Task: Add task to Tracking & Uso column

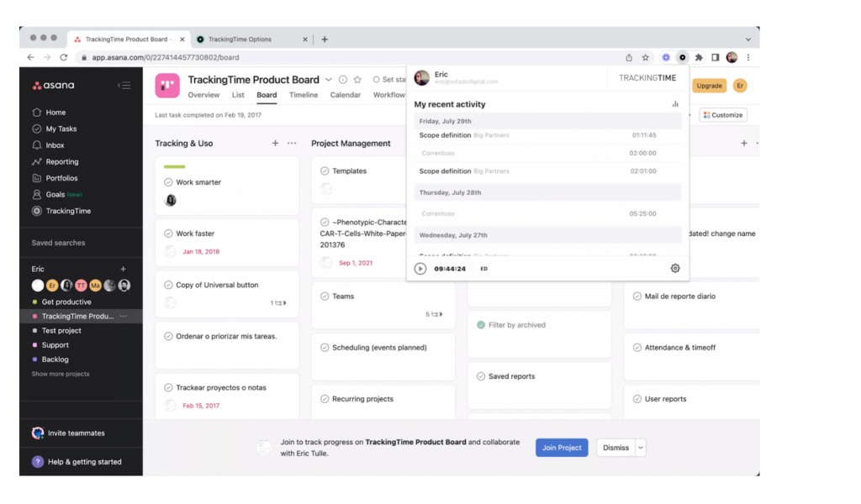Action: pos(275,144)
